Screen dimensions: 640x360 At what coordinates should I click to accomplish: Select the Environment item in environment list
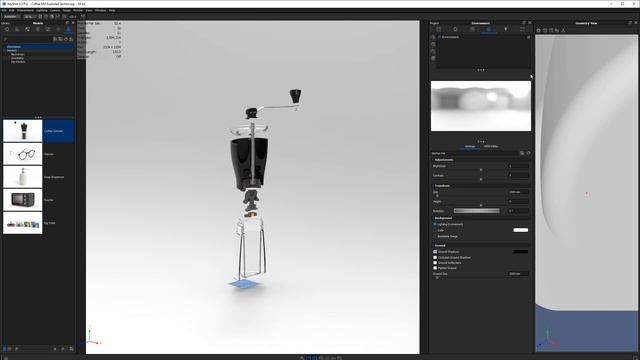(484, 37)
